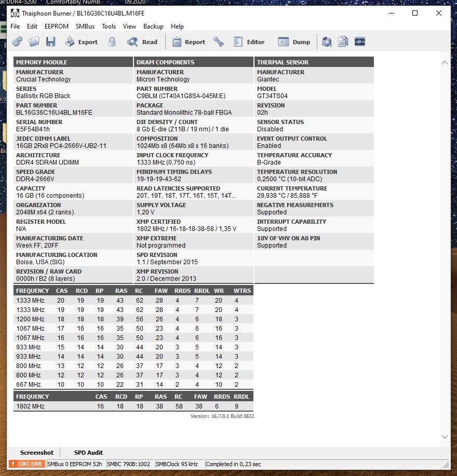Click capacity value 16 GB (16 components)
The image size is (457, 476).
point(50,196)
